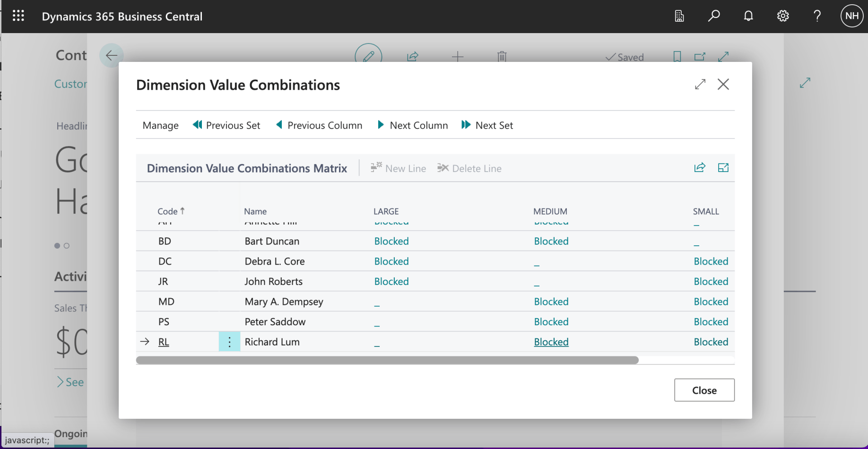Open the app launcher waffle icon
This screenshot has height=449, width=868.
tap(18, 16)
